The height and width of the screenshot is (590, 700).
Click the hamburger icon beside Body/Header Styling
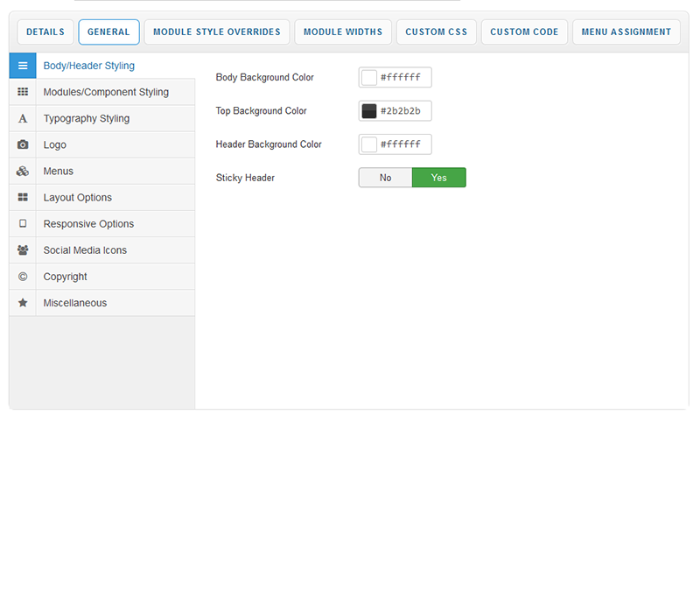pos(23,66)
